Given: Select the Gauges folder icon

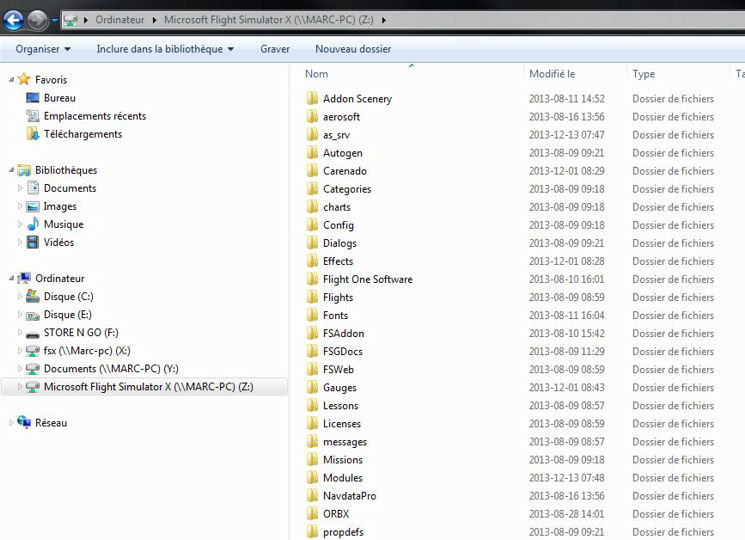Looking at the screenshot, I should (x=312, y=387).
